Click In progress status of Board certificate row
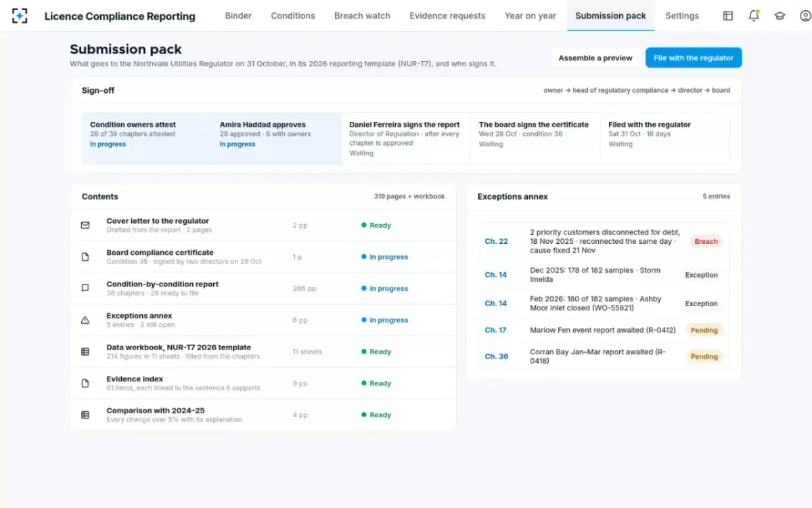Image resolution: width=812 pixels, height=508 pixels. tap(385, 257)
